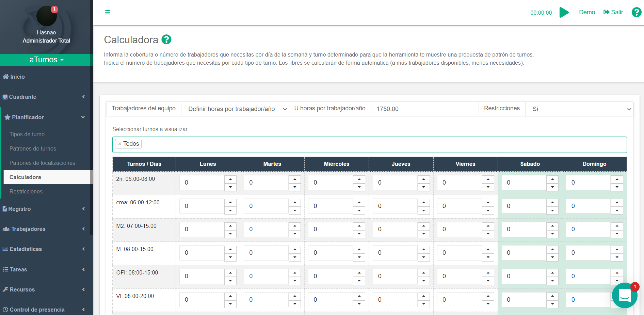The image size is (644, 315).
Task: Open Patrones de turnos submenu item
Action: [x=33, y=149]
